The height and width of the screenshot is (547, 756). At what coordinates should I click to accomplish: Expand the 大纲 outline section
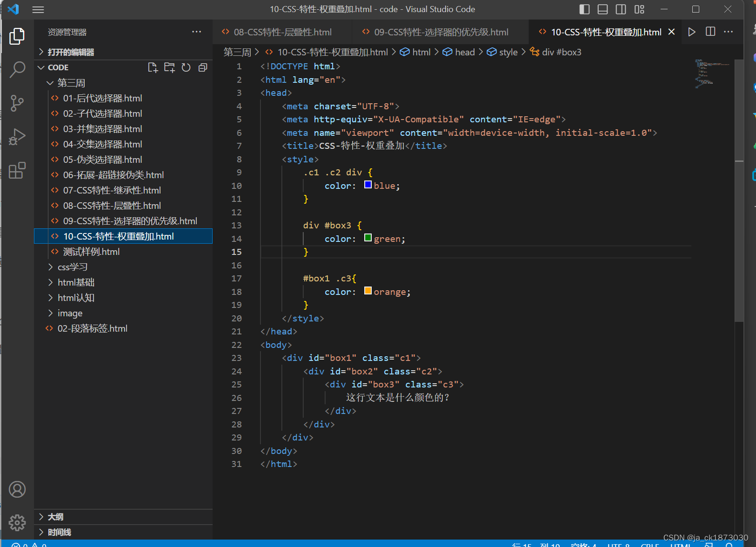pyautogui.click(x=55, y=517)
